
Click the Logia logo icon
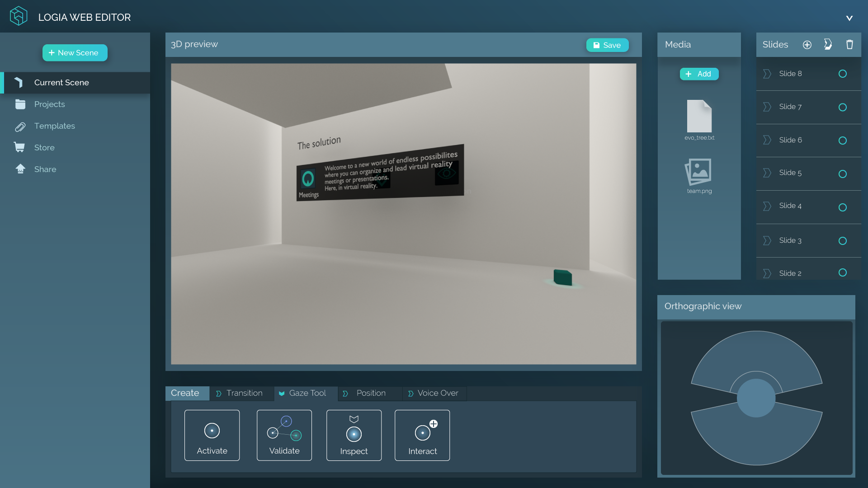19,16
